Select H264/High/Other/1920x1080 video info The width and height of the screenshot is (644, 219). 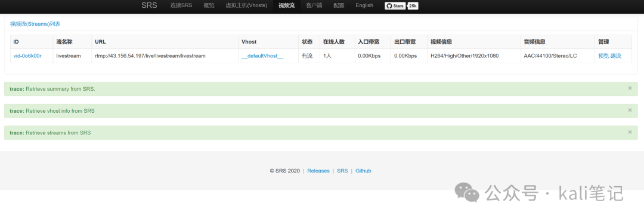coord(474,56)
